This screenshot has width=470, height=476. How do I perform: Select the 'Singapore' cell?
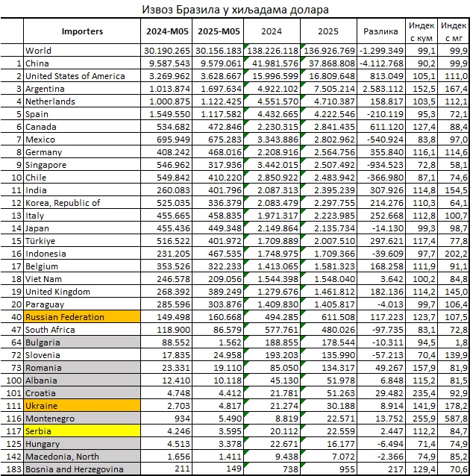tap(82, 165)
